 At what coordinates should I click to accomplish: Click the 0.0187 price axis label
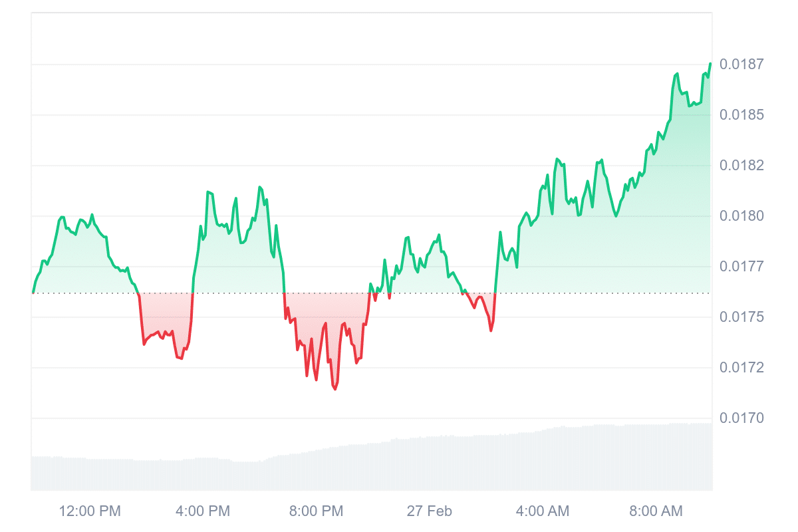coord(741,65)
